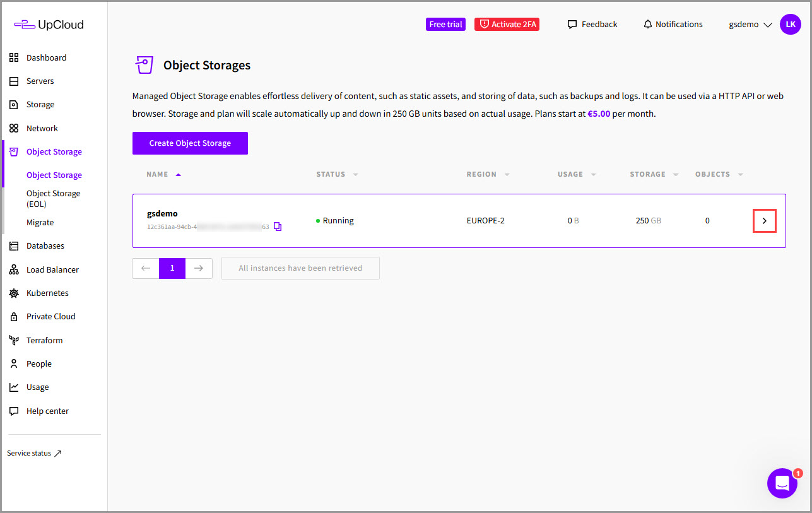Click the Load Balancer icon

tap(14, 269)
